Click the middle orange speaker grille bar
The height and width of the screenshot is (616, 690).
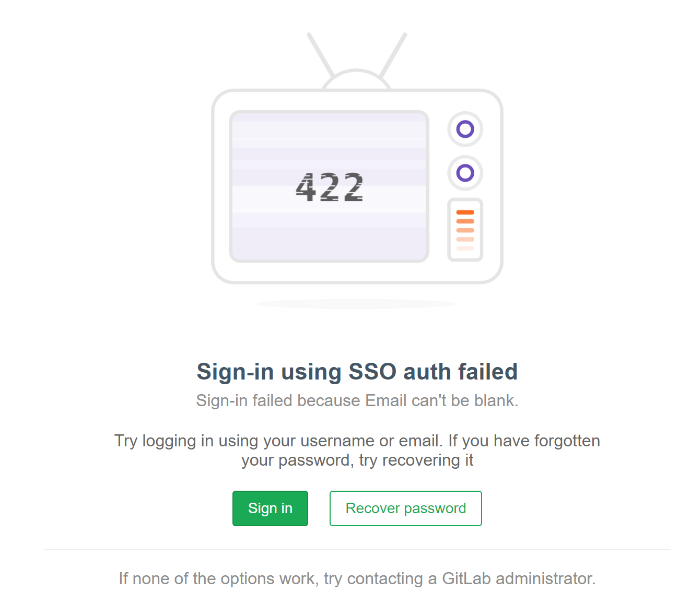(465, 230)
